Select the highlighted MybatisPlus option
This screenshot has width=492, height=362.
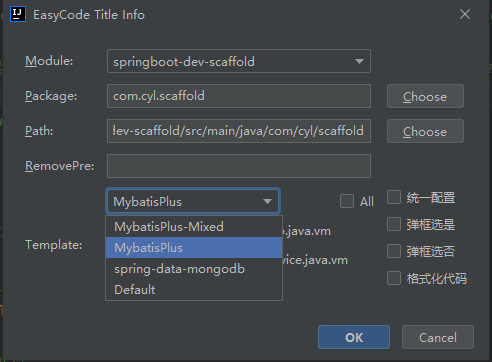pos(194,248)
